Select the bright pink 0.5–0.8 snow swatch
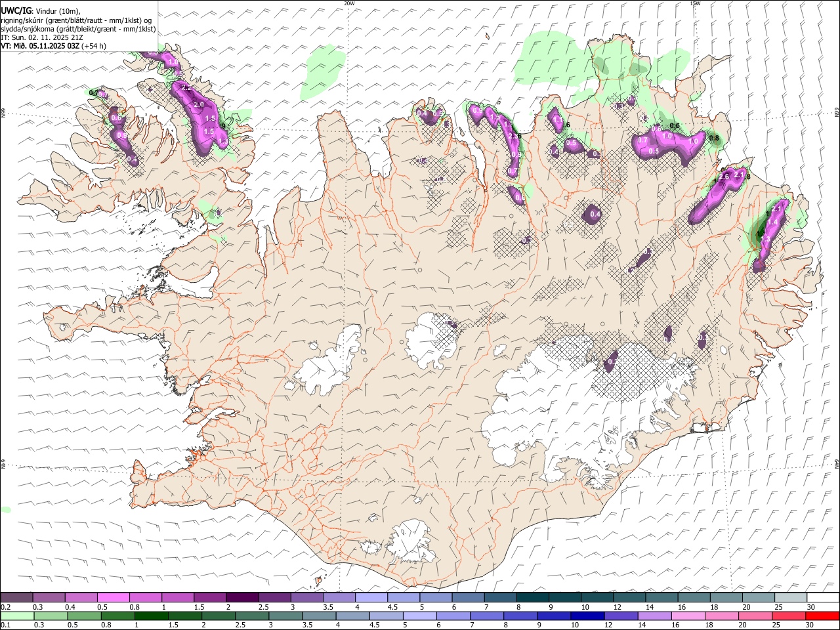This screenshot has height=630, width=840. pyautogui.click(x=113, y=597)
